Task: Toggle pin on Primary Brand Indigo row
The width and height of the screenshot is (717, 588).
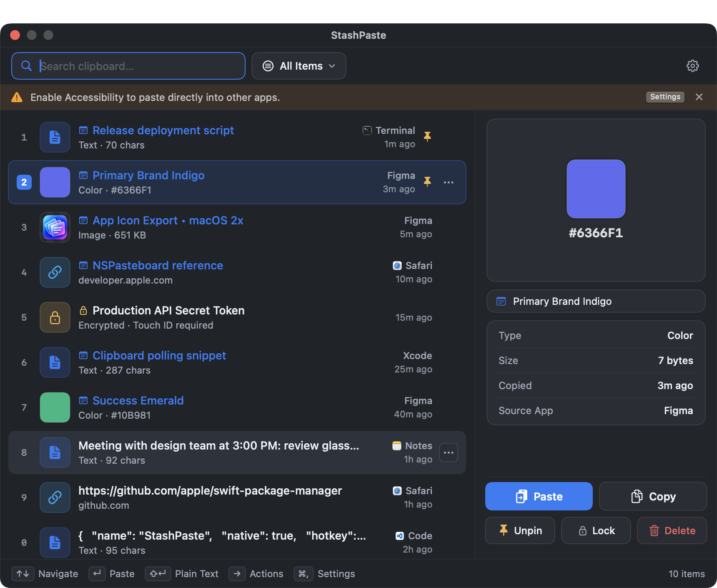Action: tap(427, 182)
